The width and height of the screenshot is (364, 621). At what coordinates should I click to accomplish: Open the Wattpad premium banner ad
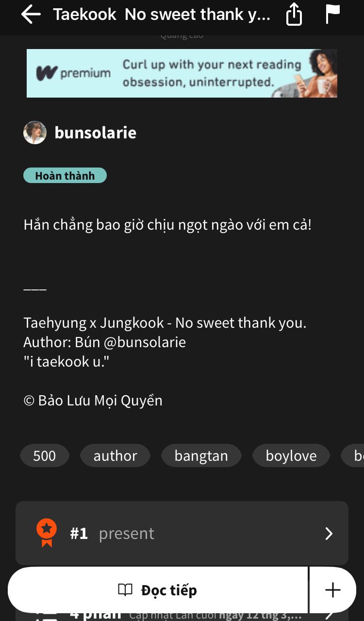pos(182,73)
